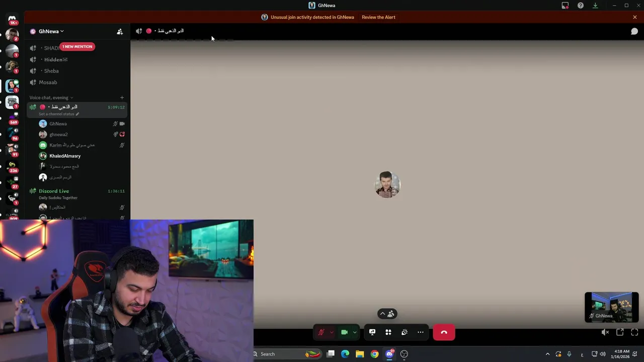
Task: Open OBS Studio from taskbar
Action: (x=404, y=354)
